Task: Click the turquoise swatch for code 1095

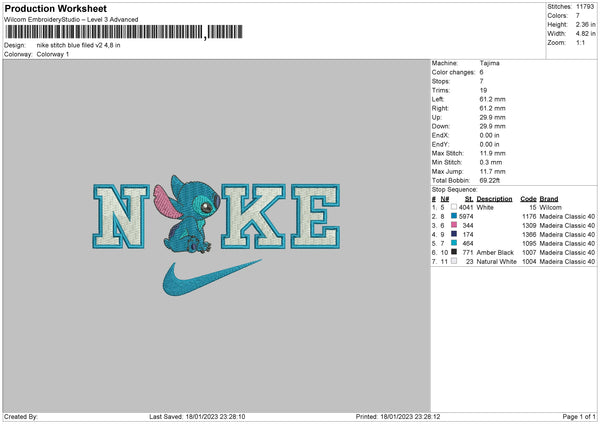Action: tap(454, 243)
